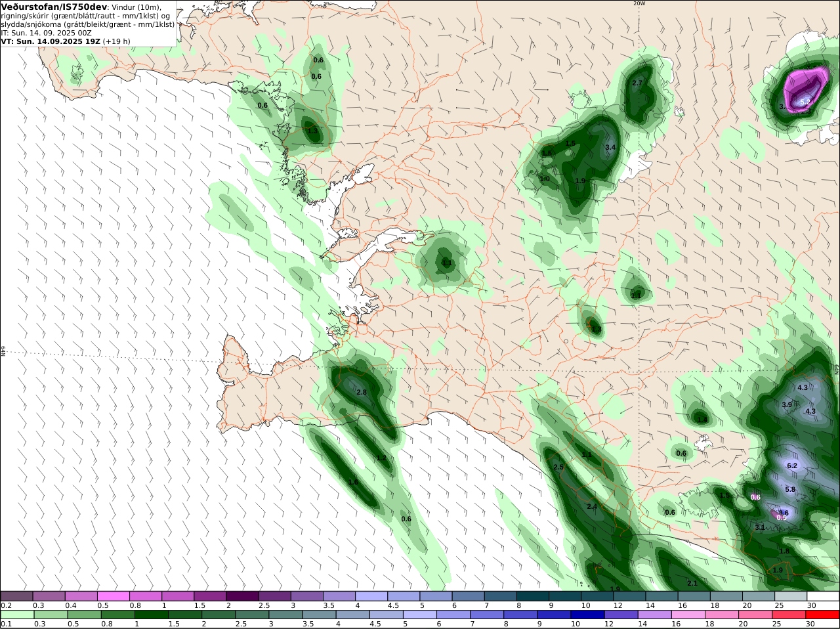The image size is (840, 629).
Task: Click the 2.1 precipitation value
Action: click(x=692, y=583)
